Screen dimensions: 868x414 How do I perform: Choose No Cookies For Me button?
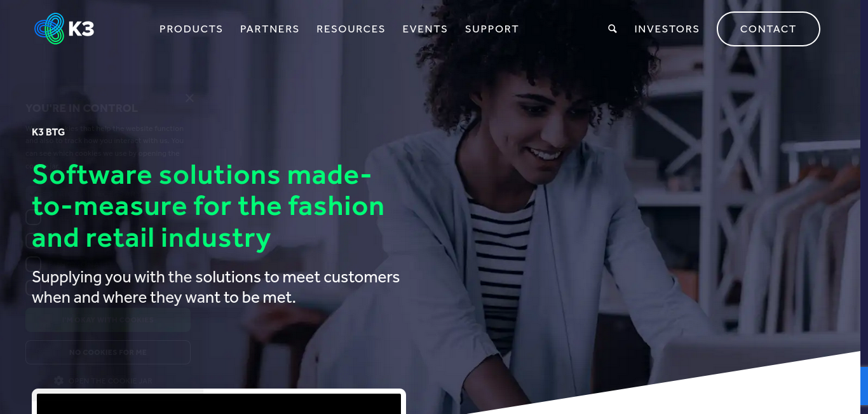(x=108, y=352)
